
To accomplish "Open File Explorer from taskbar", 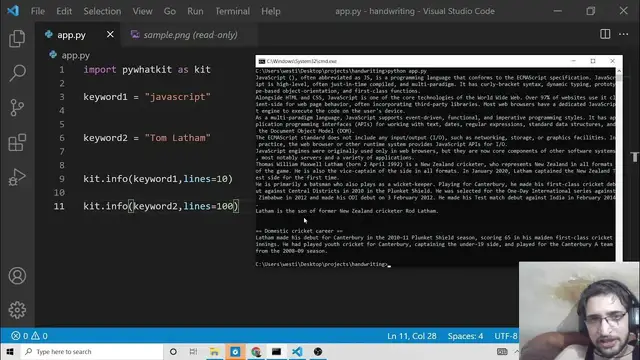I will tap(214, 351).
